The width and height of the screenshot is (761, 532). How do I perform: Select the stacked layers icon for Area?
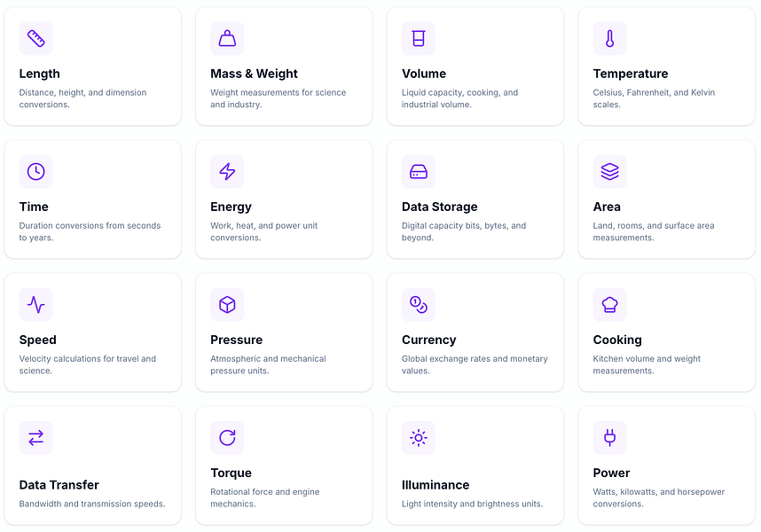tap(609, 171)
